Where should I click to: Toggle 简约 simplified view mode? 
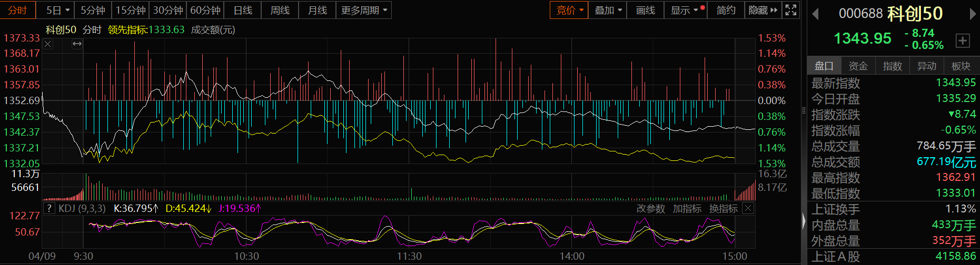[x=726, y=10]
